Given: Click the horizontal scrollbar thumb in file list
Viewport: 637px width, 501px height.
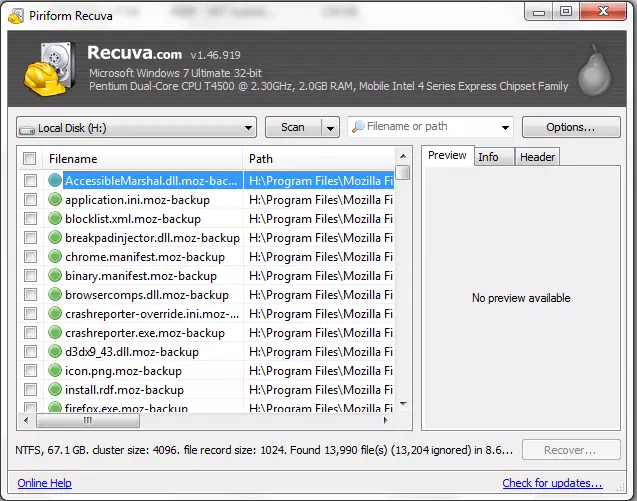Looking at the screenshot, I should click(x=88, y=421).
